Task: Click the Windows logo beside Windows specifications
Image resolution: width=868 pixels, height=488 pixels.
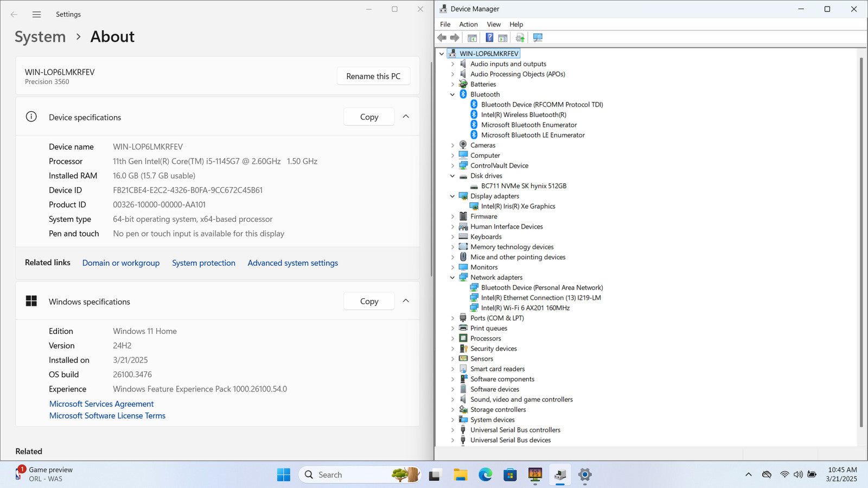Action: (31, 301)
